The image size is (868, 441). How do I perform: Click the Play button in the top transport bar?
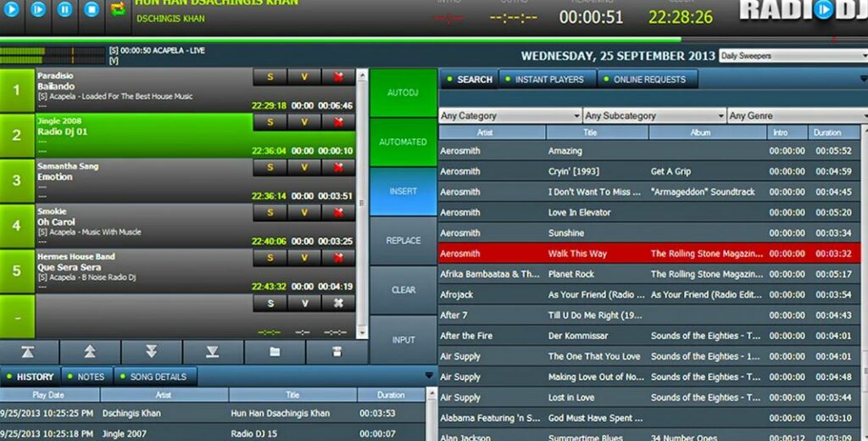pyautogui.click(x=11, y=9)
